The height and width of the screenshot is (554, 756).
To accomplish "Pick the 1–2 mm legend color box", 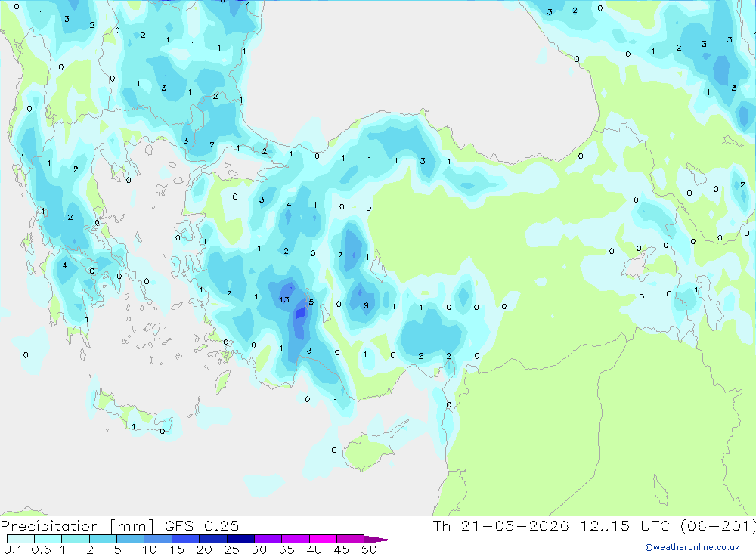I will [x=76, y=539].
